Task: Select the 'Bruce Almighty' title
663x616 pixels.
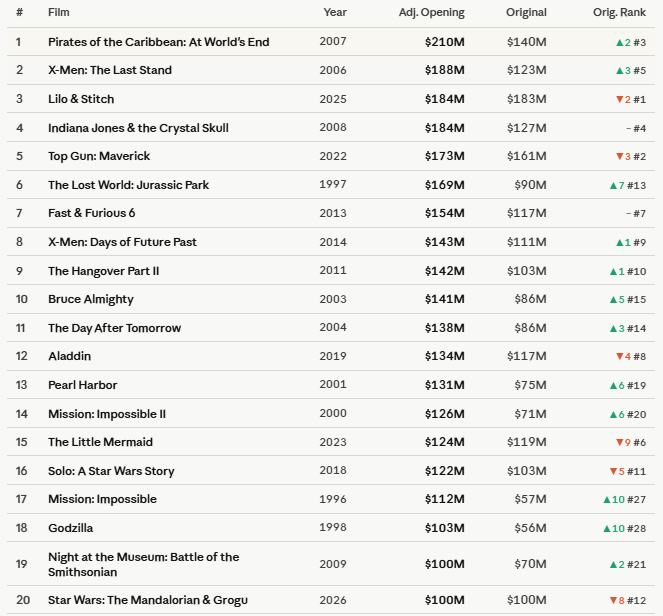Action: tap(91, 299)
